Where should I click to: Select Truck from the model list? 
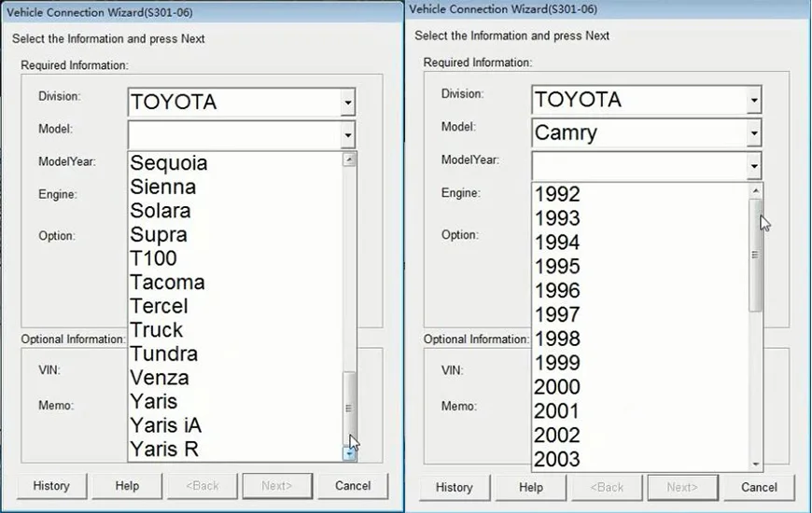[x=235, y=330]
